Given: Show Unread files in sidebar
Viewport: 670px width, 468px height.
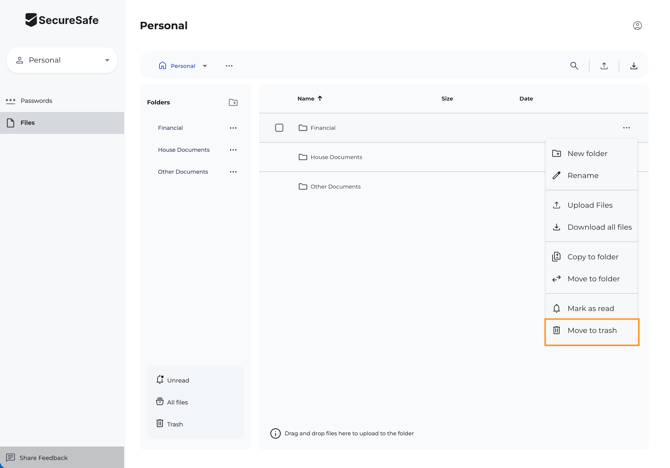Looking at the screenshot, I should point(178,380).
